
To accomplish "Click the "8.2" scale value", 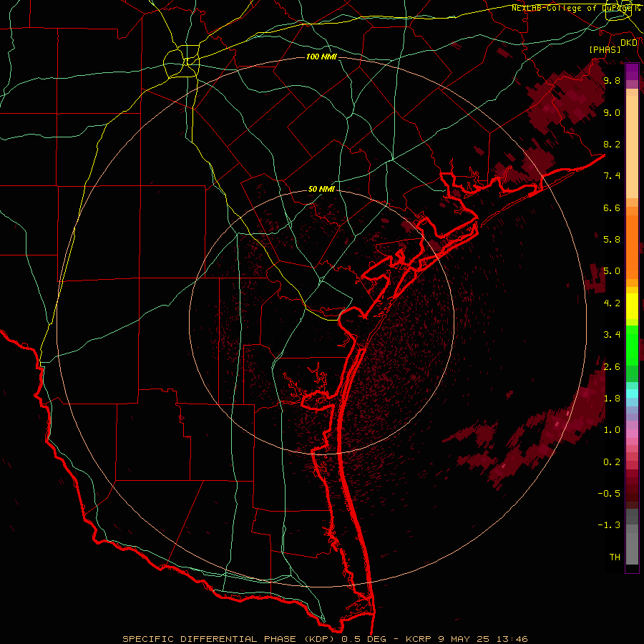I will point(612,144).
